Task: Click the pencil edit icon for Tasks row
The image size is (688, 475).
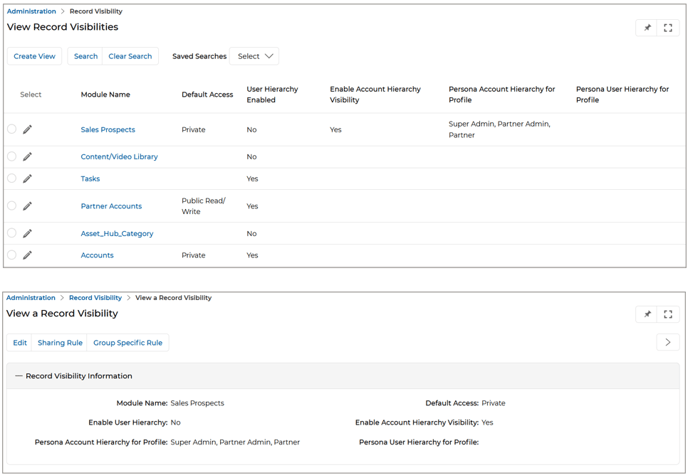Action: point(28,179)
